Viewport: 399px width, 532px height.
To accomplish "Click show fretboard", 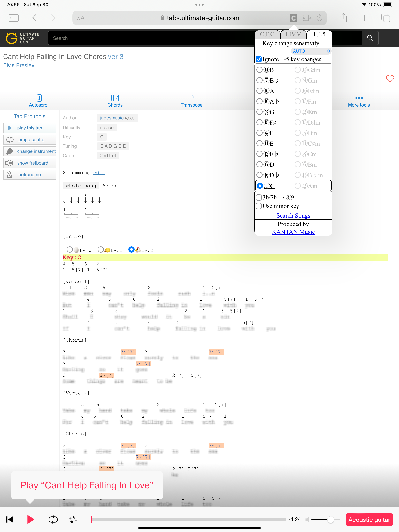I will [30, 163].
